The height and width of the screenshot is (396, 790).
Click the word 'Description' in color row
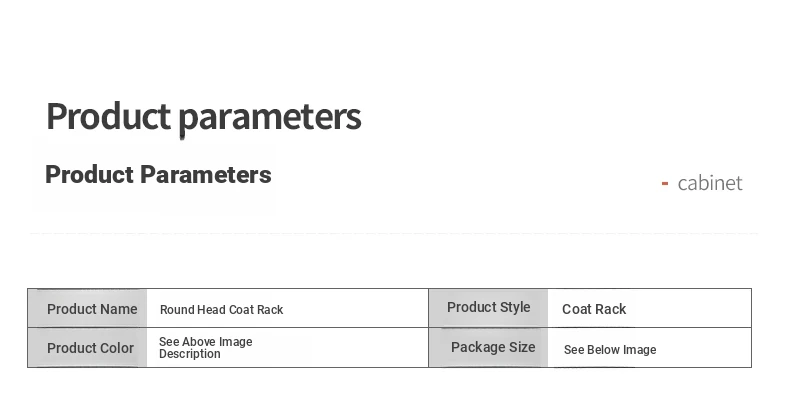tap(189, 354)
